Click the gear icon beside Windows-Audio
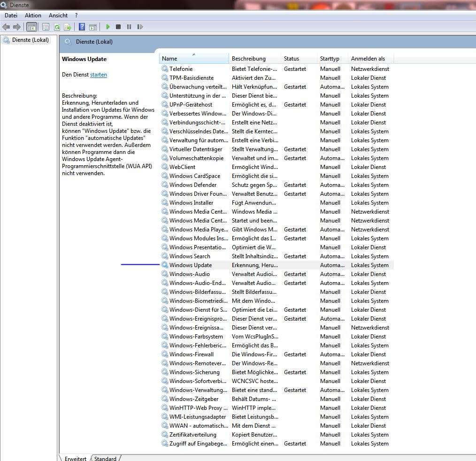The image size is (476, 461). coord(165,274)
